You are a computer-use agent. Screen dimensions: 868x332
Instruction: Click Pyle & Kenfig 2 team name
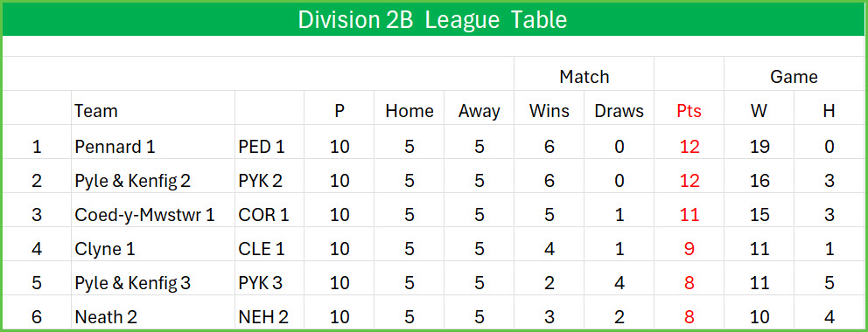[132, 181]
